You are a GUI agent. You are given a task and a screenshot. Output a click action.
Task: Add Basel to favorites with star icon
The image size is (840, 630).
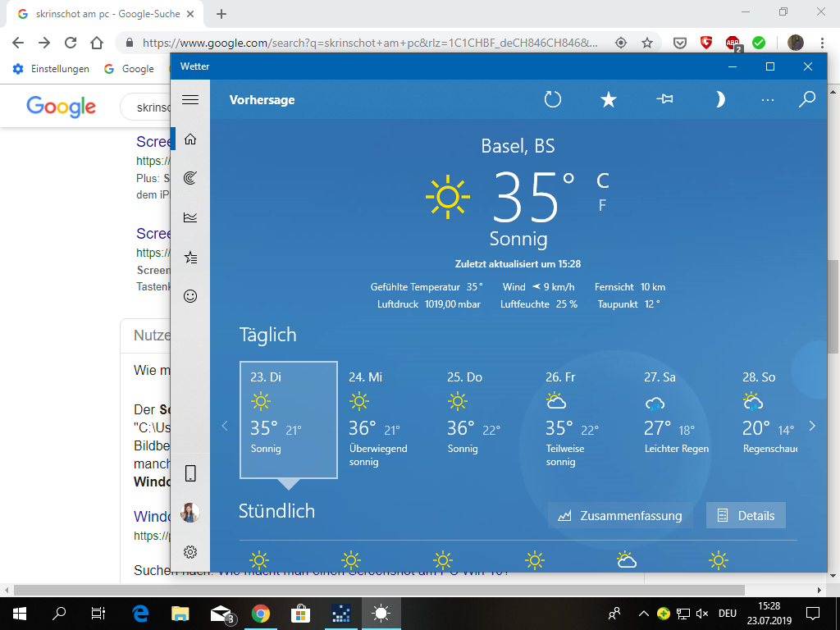[608, 100]
